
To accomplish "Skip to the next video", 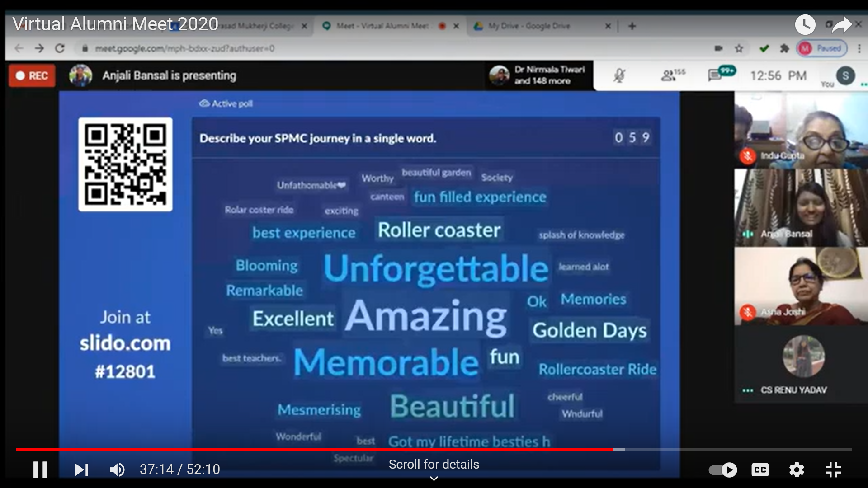I will pos(81,469).
